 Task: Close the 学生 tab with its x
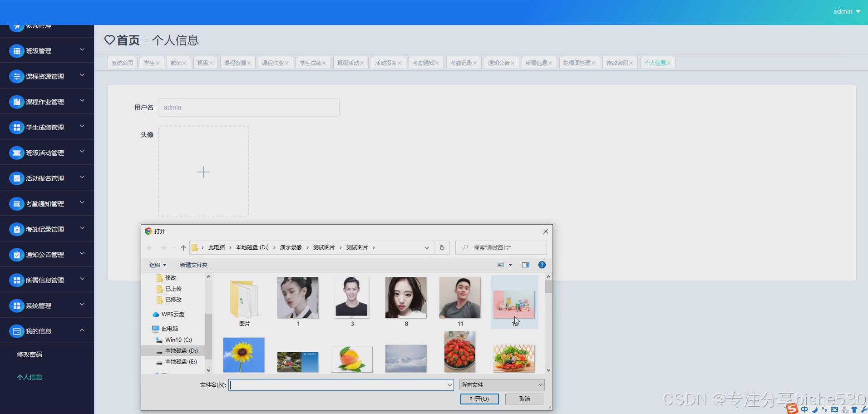[x=158, y=63]
